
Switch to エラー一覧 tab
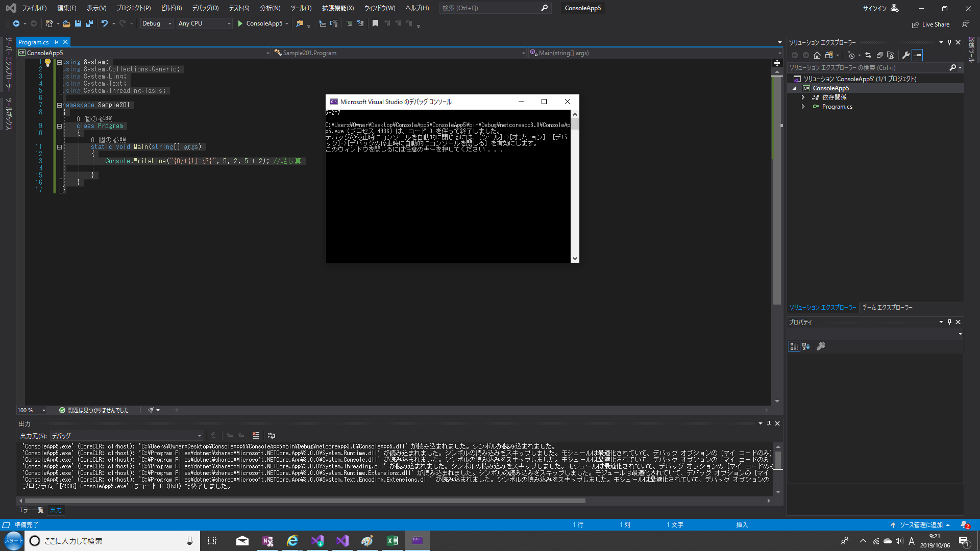31,510
